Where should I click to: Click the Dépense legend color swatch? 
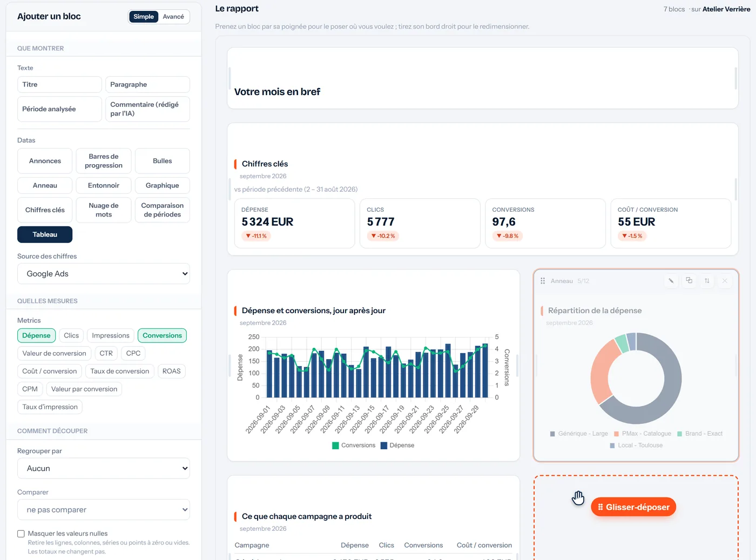pos(384,446)
